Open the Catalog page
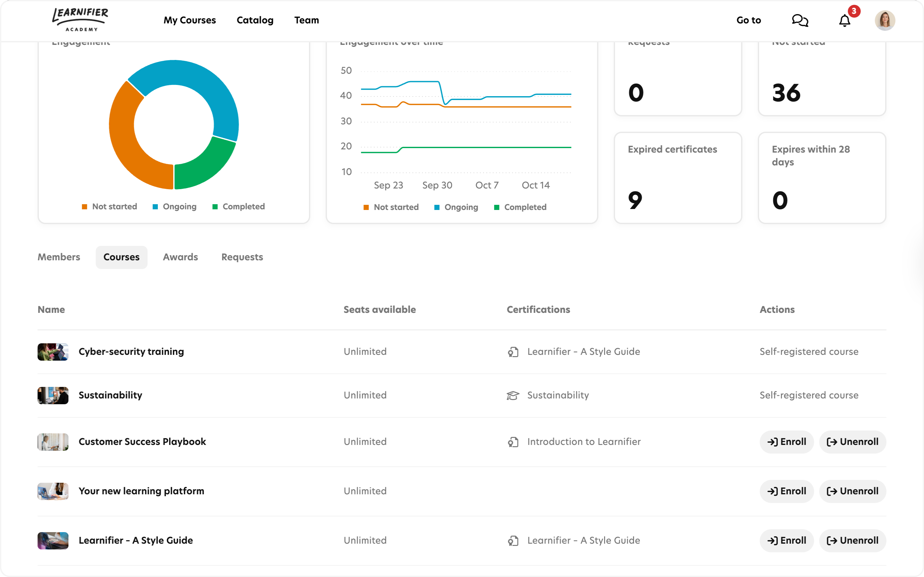Viewport: 924px width, 577px height. point(255,20)
